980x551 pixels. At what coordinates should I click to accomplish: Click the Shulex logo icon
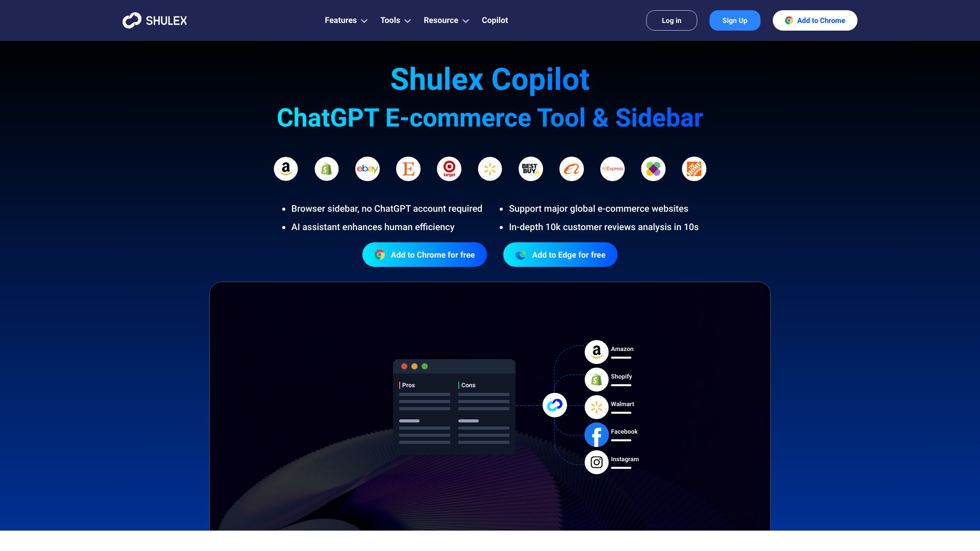coord(132,20)
